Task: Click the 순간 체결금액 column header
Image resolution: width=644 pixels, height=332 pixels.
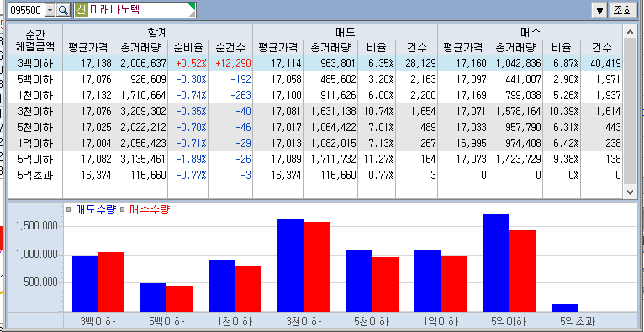Action: tap(35, 40)
